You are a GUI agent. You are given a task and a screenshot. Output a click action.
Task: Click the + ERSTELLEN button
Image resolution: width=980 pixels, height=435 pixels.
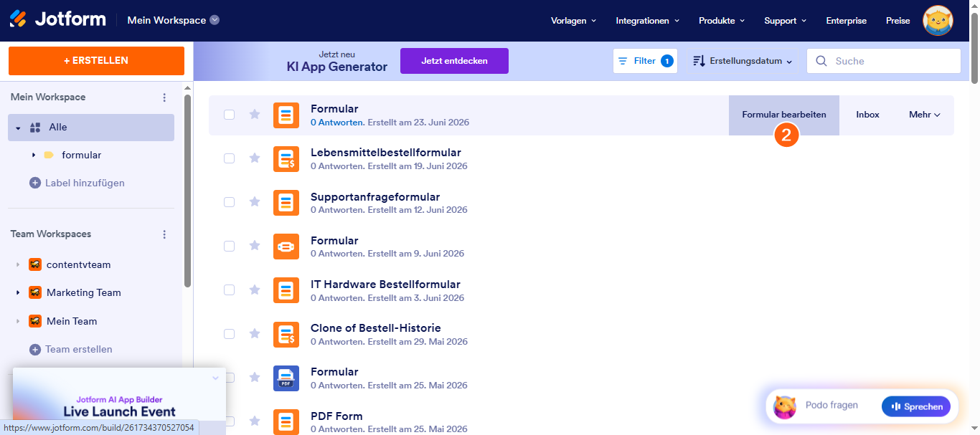(96, 61)
